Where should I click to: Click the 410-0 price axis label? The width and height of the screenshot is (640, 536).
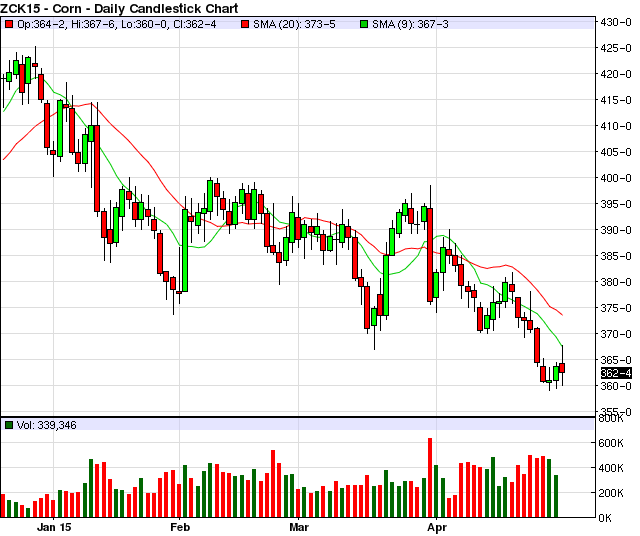click(x=616, y=126)
